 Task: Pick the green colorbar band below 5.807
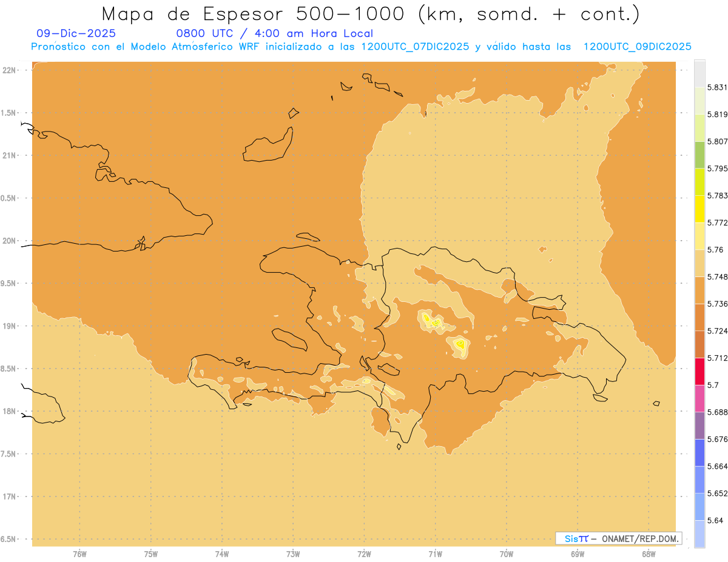coord(699,155)
